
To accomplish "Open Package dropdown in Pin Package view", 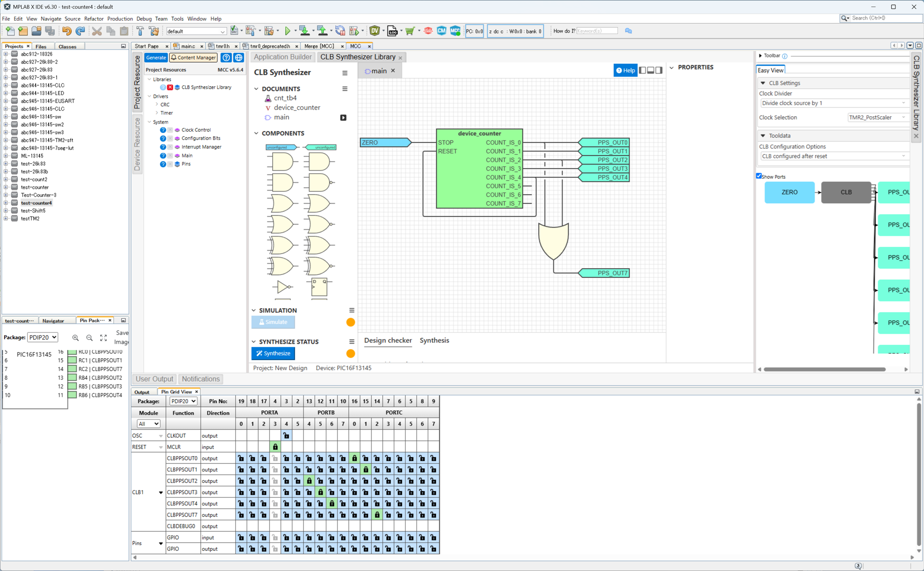I will pyautogui.click(x=43, y=337).
